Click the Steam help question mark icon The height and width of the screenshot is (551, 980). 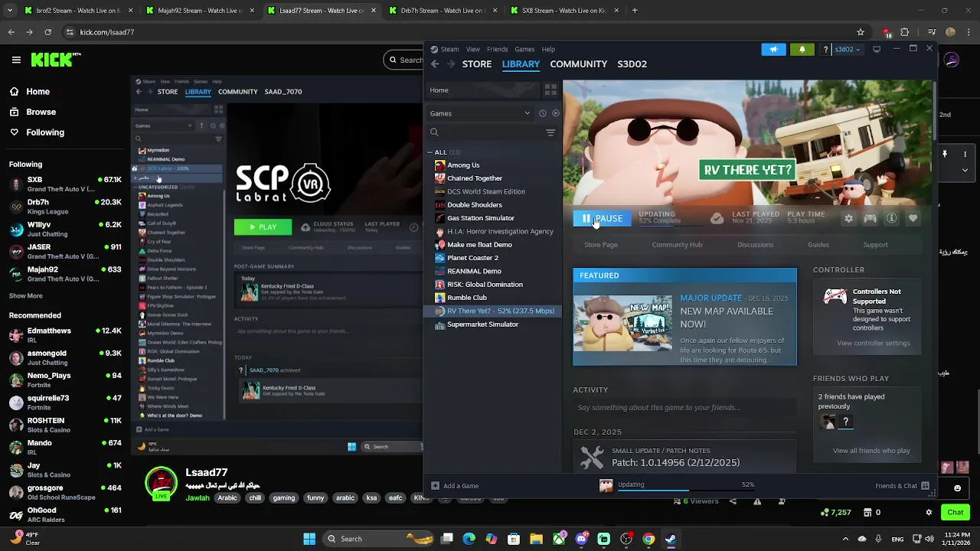825,49
